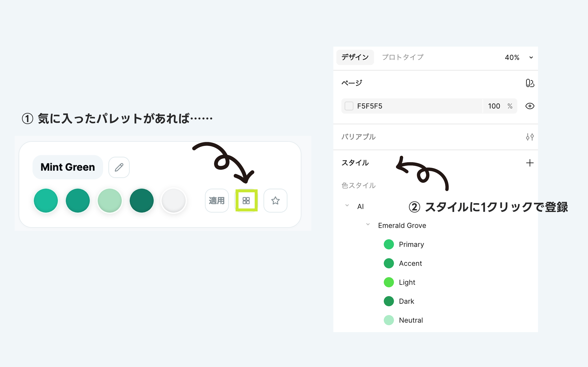The height and width of the screenshot is (367, 588).
Task: Click the Mint Green label
Action: click(68, 167)
